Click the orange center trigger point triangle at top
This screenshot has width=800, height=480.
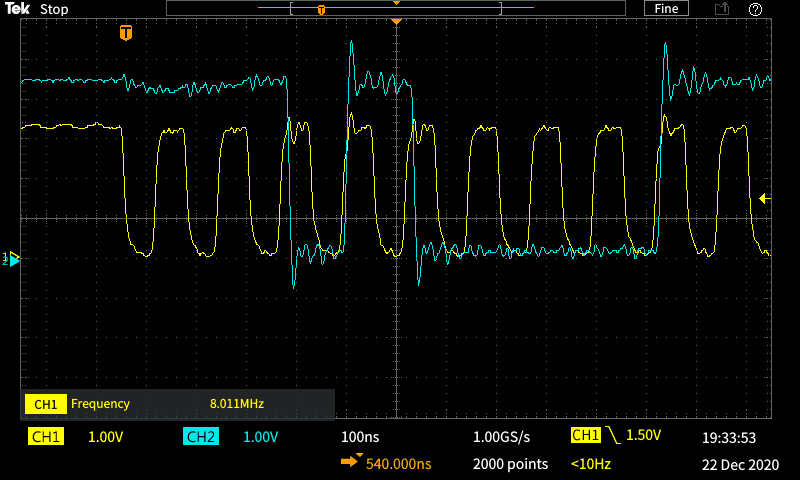point(396,21)
